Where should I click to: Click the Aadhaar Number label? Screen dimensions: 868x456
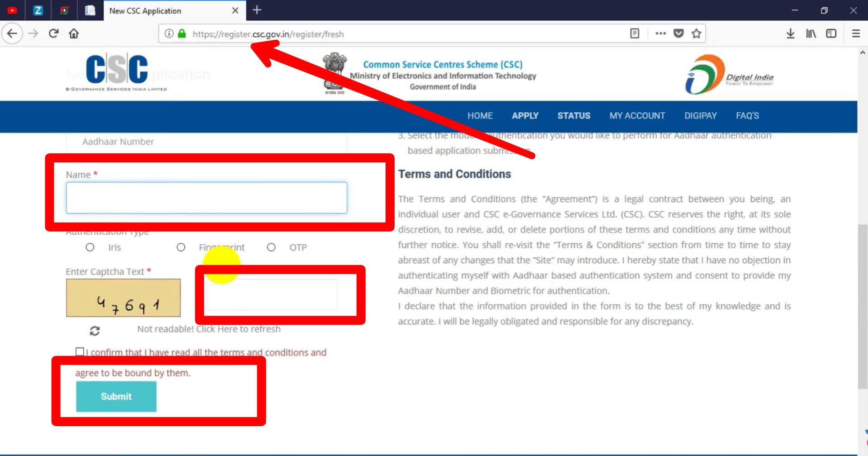tap(118, 142)
